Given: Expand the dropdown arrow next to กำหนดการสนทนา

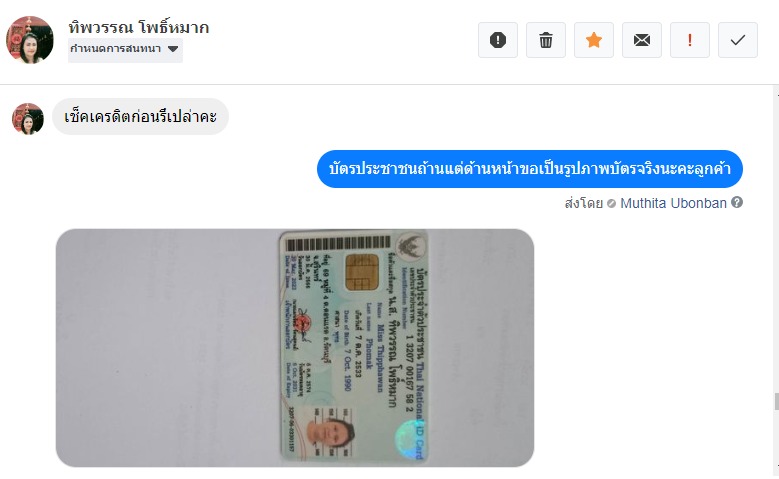Looking at the screenshot, I should [173, 49].
